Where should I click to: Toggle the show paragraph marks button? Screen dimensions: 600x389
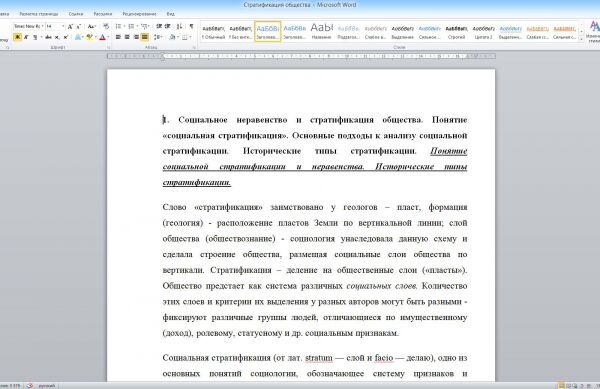click(191, 26)
